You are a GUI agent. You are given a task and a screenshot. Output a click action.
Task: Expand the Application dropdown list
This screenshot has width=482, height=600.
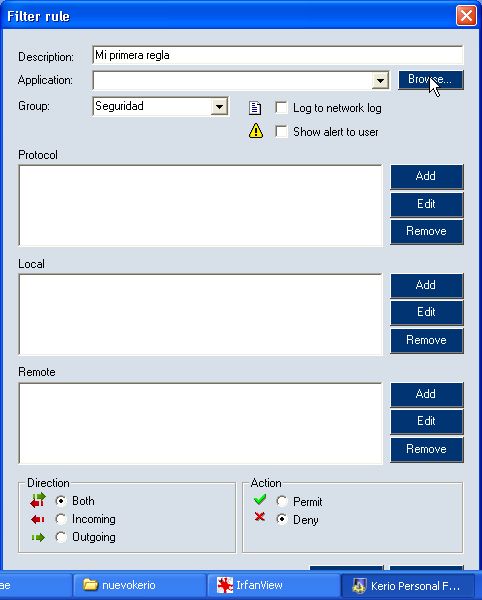(x=380, y=80)
